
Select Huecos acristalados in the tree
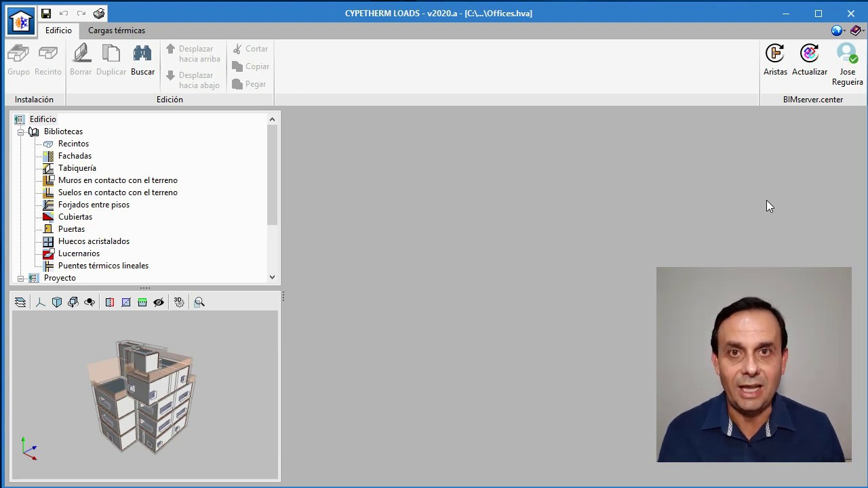tap(94, 241)
